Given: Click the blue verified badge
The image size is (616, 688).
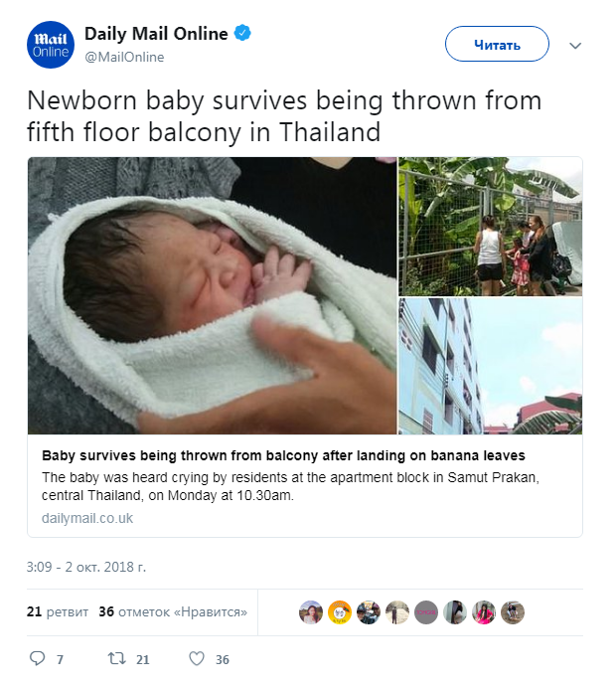Looking at the screenshot, I should pos(242,34).
